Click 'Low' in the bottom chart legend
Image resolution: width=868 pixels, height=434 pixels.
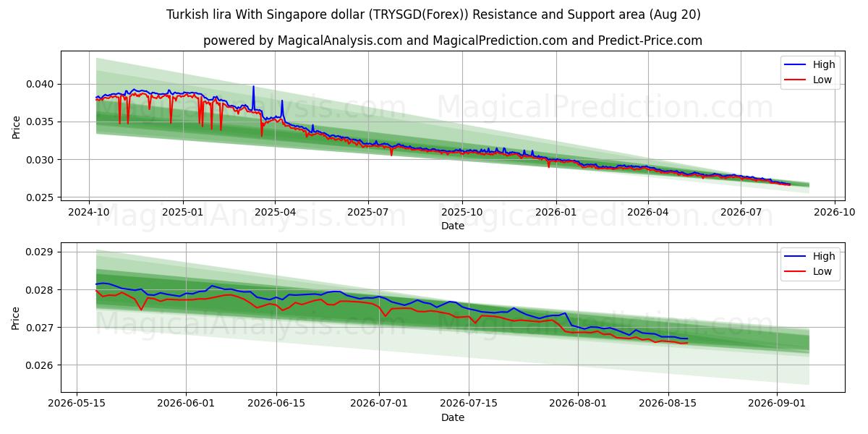(822, 271)
